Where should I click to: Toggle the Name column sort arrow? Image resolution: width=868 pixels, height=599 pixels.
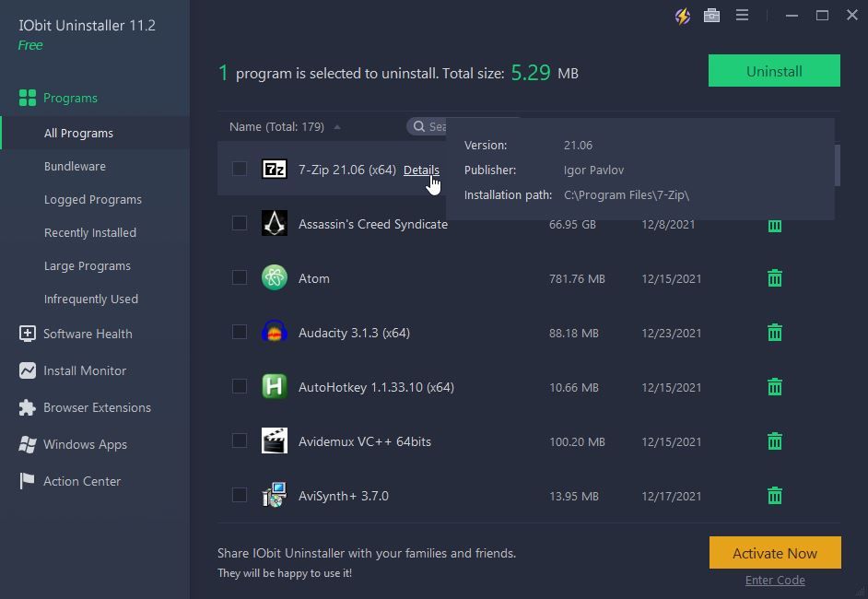337,126
